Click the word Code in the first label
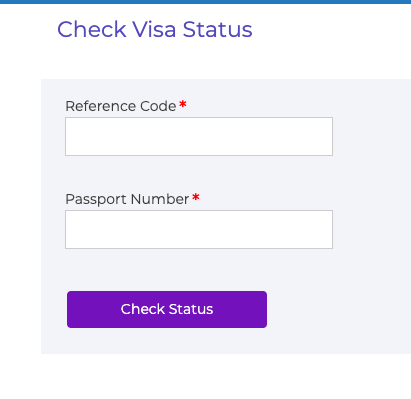Viewport: 411px width, 399px height. (x=158, y=106)
